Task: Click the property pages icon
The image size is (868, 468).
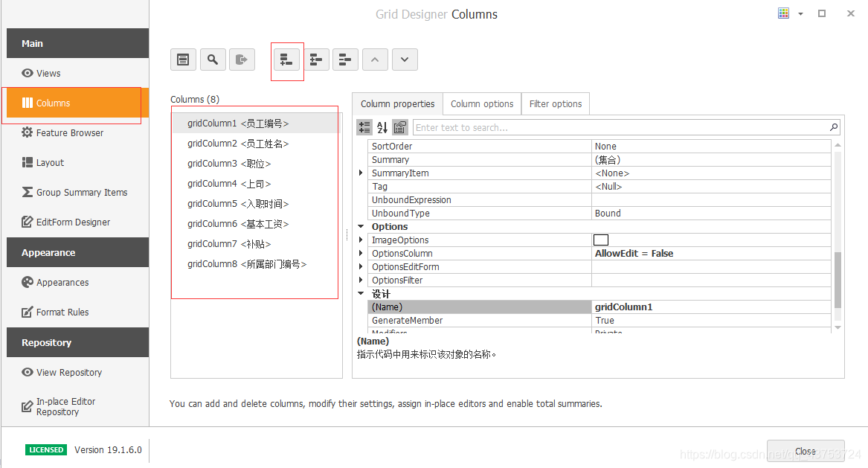Action: (x=400, y=127)
